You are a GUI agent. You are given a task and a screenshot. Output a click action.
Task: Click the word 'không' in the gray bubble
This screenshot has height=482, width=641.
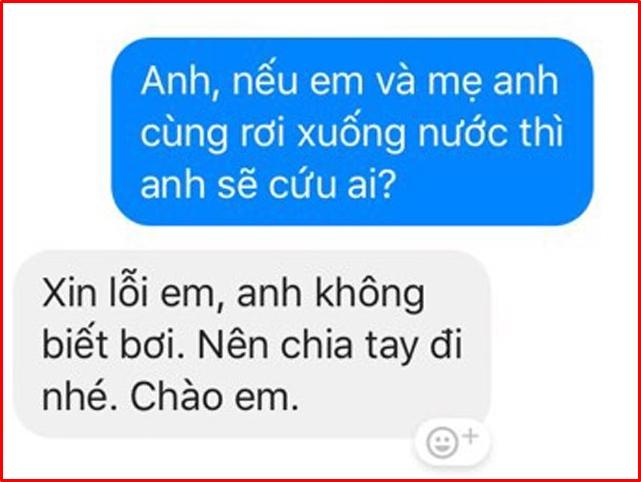coord(369,295)
